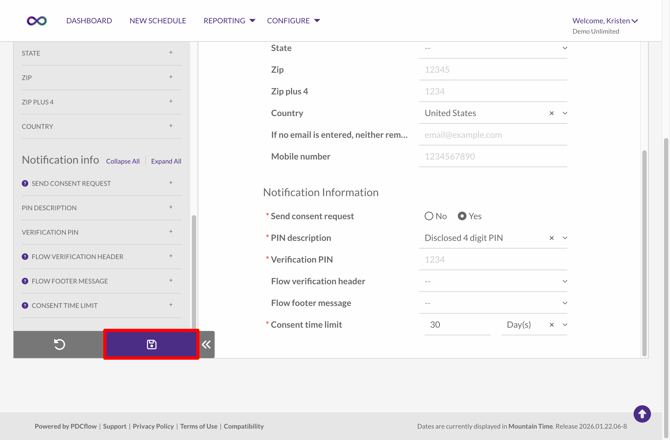Image resolution: width=670 pixels, height=440 pixels.
Task: Open the Flow footer message dropdown
Action: click(x=493, y=303)
